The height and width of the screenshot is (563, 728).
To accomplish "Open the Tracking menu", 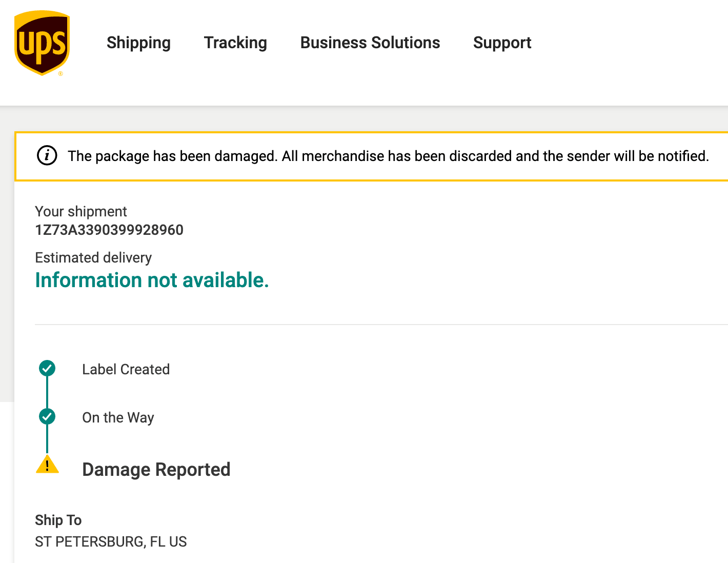I will (x=235, y=43).
